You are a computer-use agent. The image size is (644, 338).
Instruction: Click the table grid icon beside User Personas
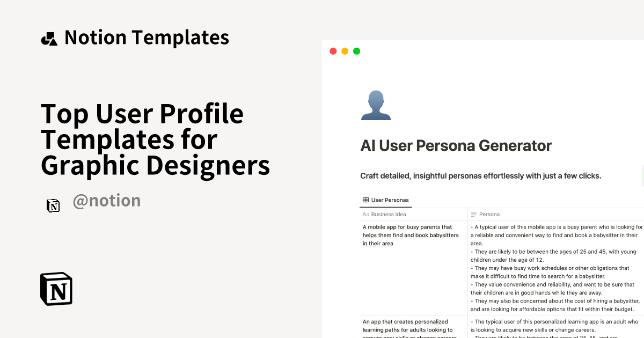pos(366,200)
